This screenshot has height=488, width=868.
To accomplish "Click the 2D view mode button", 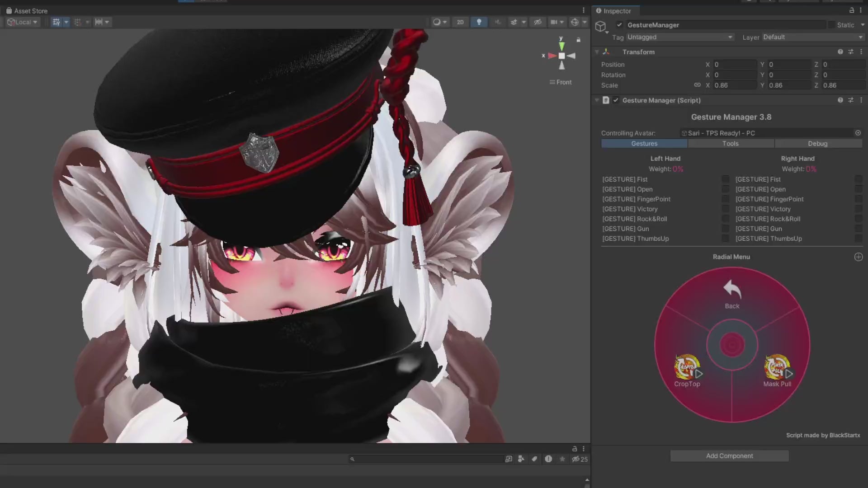I will 460,22.
